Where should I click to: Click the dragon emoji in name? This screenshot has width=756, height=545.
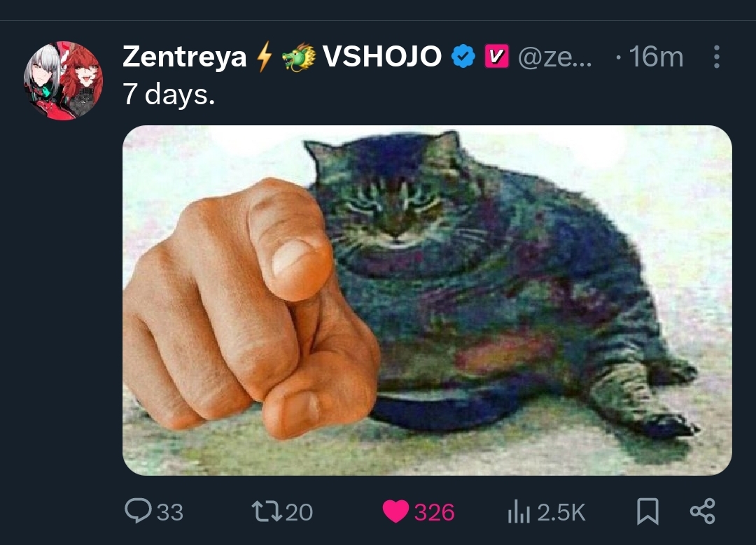pyautogui.click(x=298, y=57)
